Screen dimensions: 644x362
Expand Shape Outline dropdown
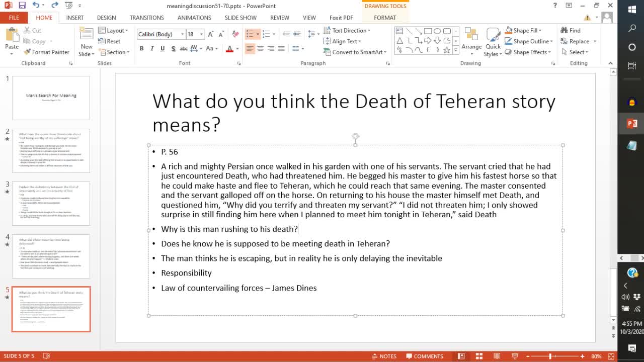529,41
